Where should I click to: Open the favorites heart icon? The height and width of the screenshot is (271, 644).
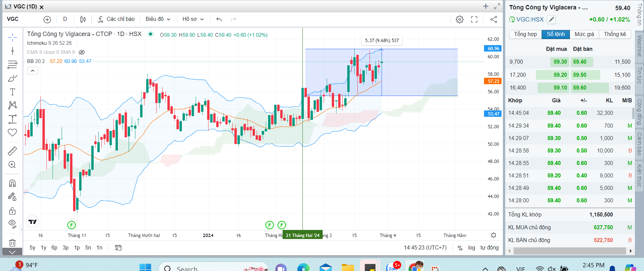point(12,133)
